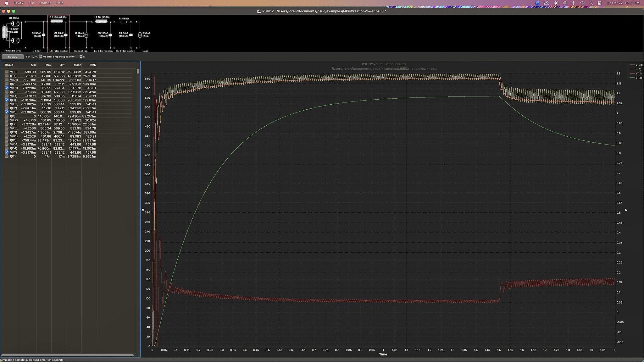Image resolution: width=644 pixels, height=362 pixels.
Task: Open the Wi-Fi status menu
Action: coord(582,3)
